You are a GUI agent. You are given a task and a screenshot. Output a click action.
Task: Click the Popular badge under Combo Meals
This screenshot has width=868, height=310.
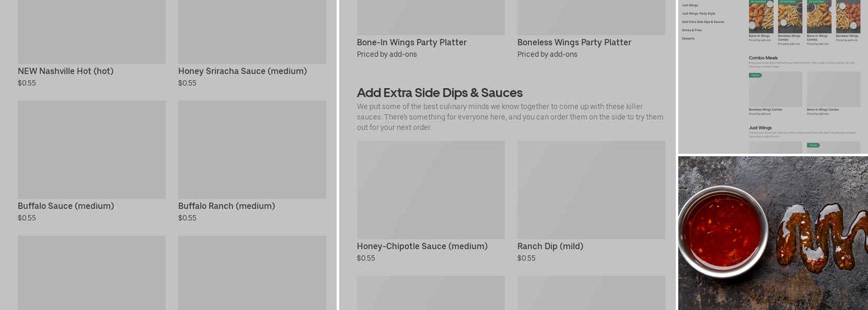click(755, 75)
